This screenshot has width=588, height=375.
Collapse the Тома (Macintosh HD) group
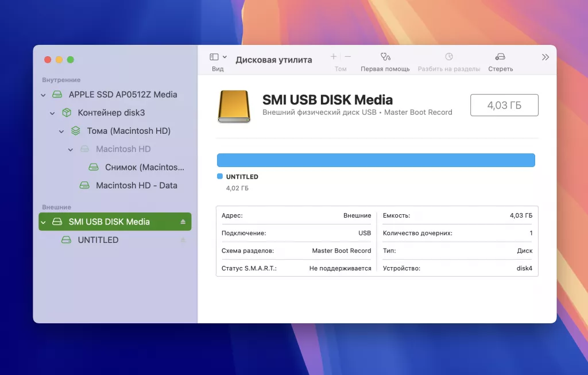point(61,131)
